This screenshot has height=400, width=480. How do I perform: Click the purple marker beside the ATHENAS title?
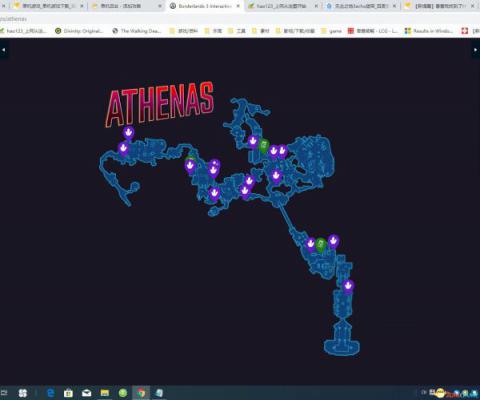[129, 133]
